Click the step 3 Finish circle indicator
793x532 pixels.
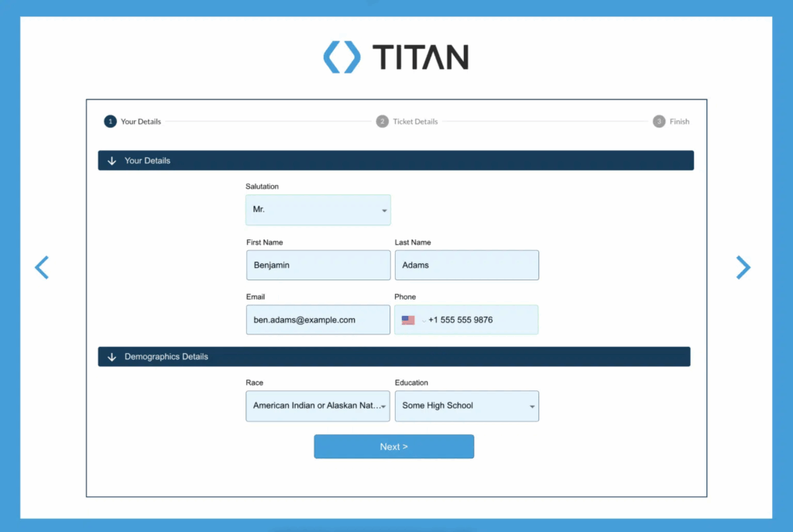click(657, 121)
